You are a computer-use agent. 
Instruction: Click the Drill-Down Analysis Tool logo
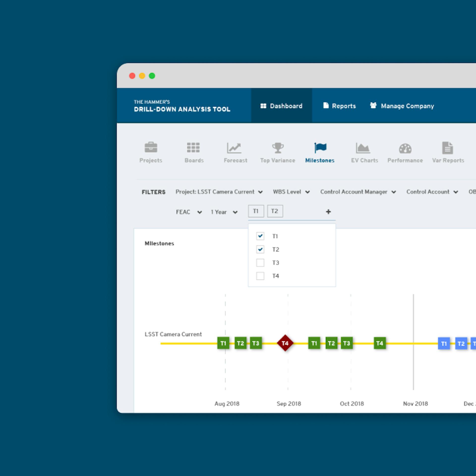click(x=182, y=106)
